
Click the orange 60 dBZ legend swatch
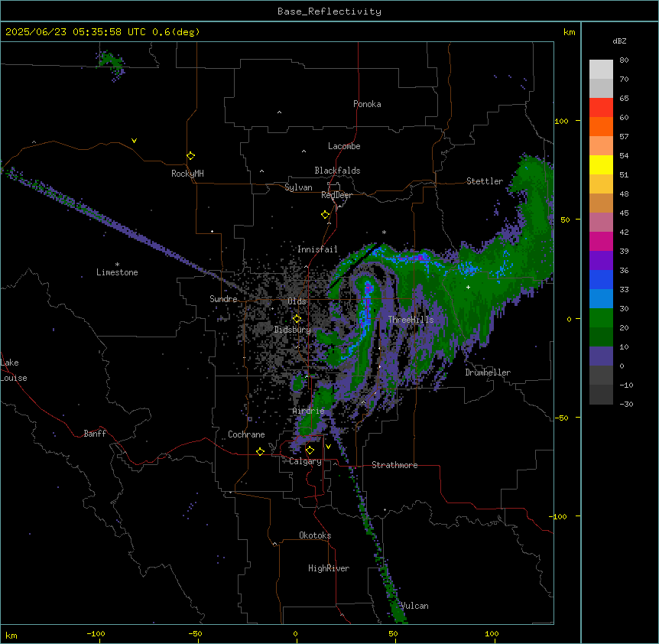pos(601,126)
